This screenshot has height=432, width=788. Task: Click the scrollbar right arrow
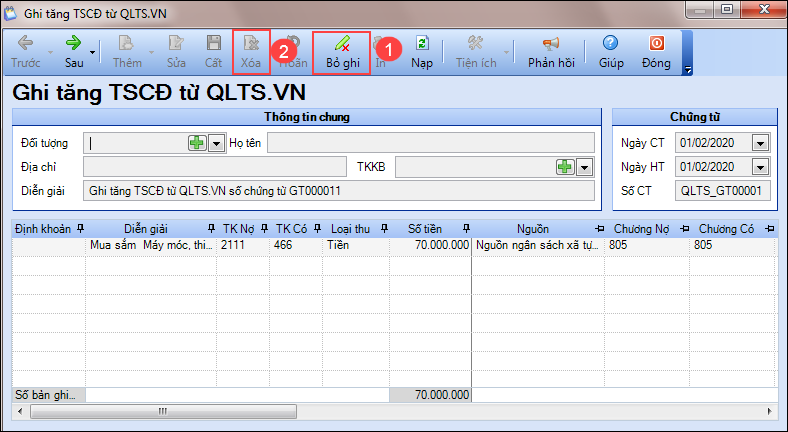(x=769, y=411)
